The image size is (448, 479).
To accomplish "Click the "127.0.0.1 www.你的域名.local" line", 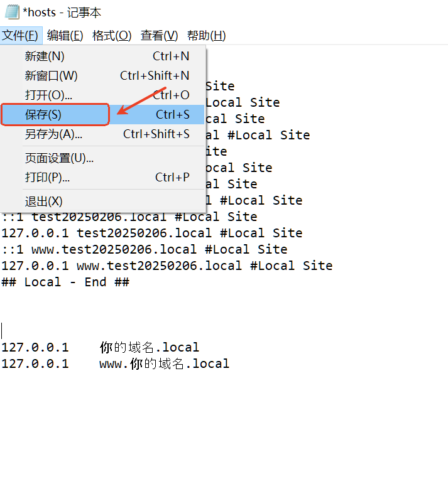I will (116, 363).
